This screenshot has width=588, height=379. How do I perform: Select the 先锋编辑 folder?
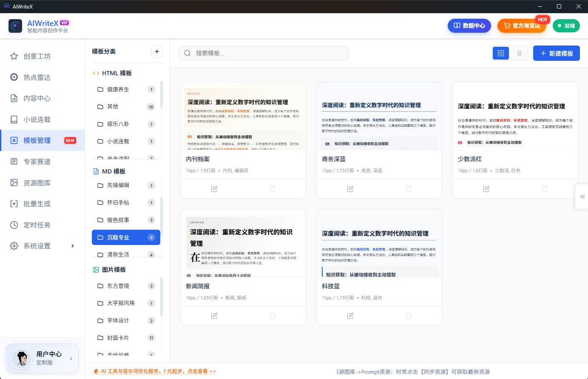[126, 185]
